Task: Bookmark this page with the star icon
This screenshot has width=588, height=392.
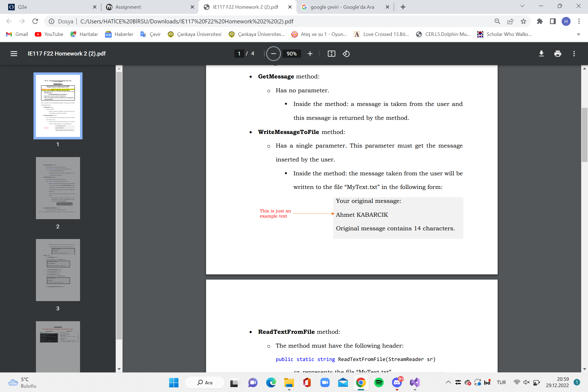Action: click(523, 21)
